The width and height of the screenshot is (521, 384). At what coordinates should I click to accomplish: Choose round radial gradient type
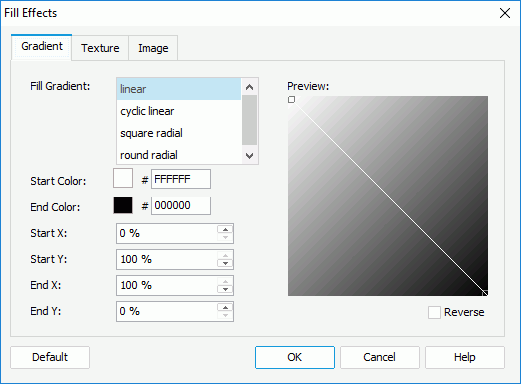(x=179, y=155)
